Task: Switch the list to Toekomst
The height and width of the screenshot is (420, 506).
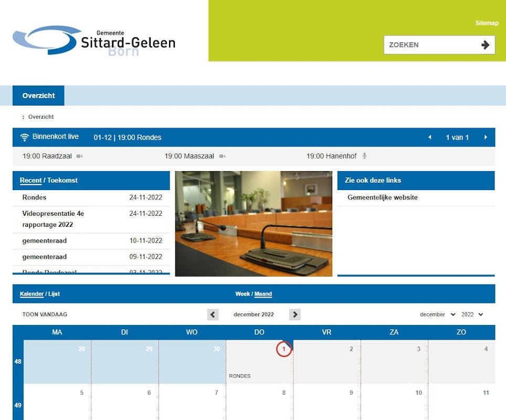Action: click(x=62, y=181)
